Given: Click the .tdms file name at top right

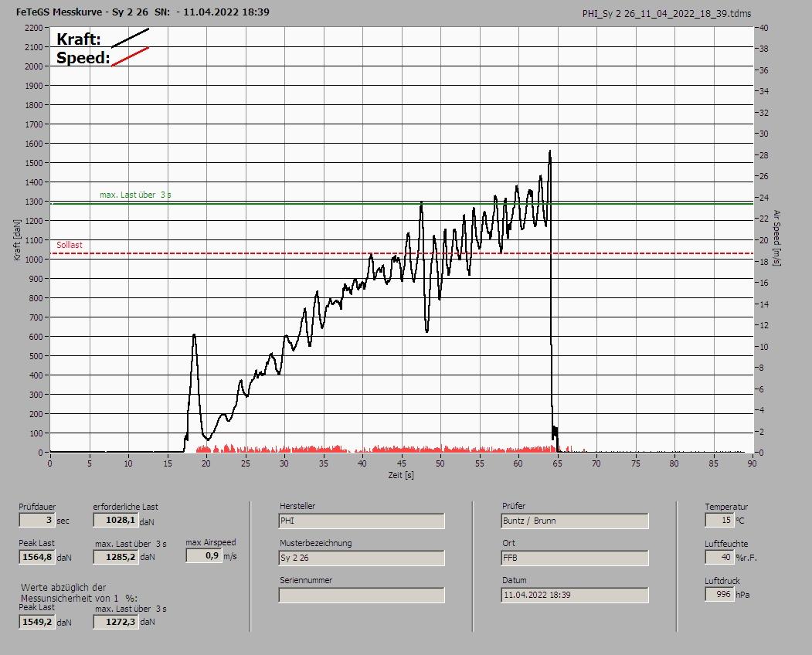Looking at the screenshot, I should click(666, 13).
